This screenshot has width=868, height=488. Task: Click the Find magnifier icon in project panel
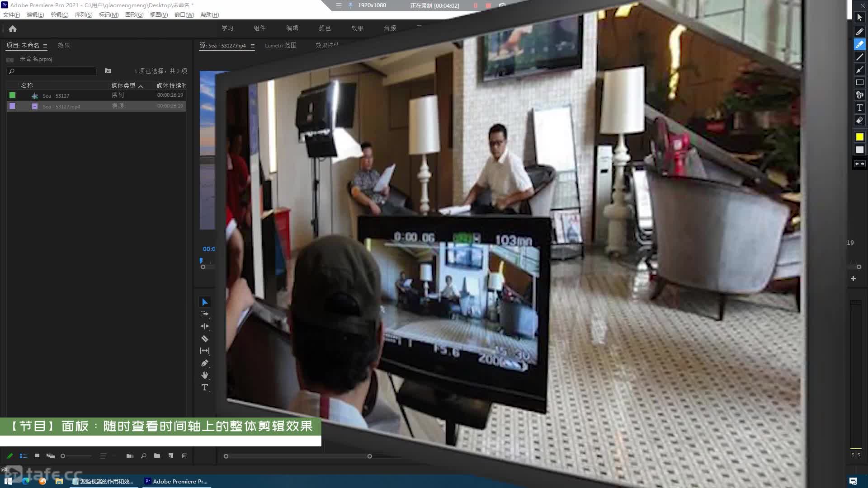pyautogui.click(x=143, y=456)
